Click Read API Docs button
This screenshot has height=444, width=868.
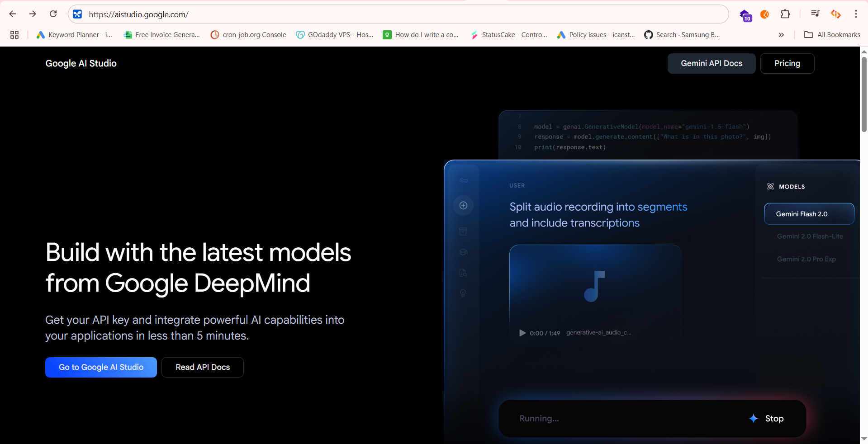203,367
